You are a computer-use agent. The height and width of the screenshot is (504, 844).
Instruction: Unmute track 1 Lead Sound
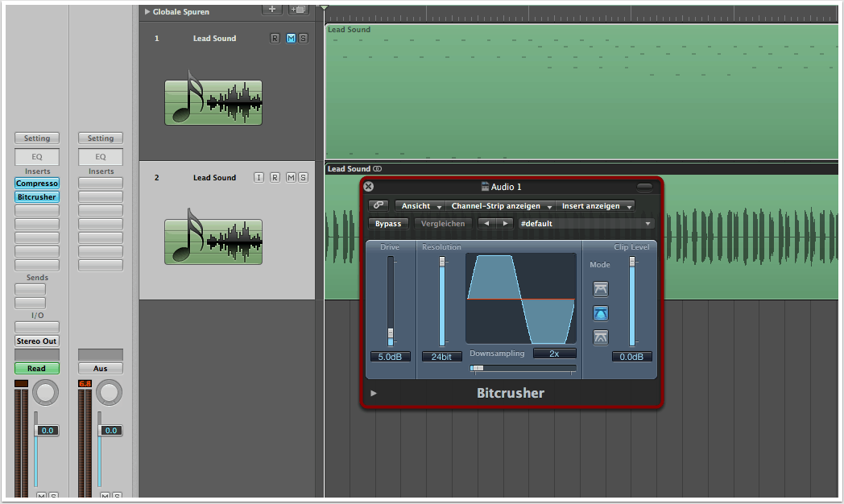(291, 39)
